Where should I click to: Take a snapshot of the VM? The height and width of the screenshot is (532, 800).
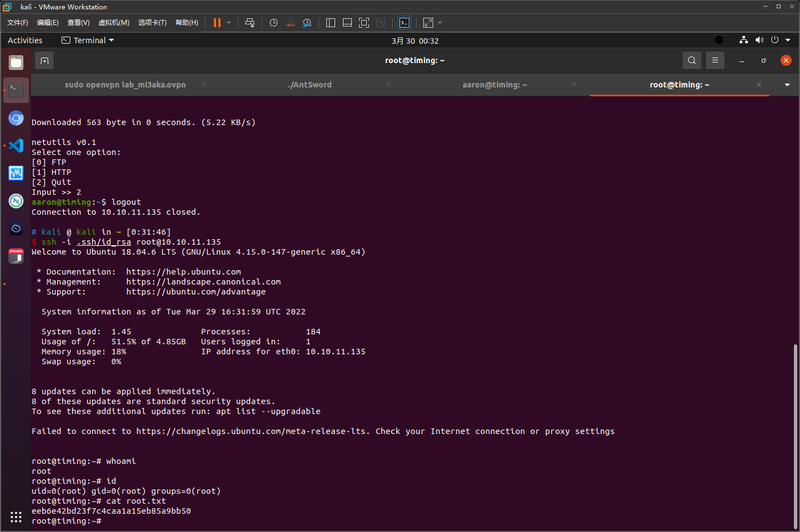tap(274, 23)
